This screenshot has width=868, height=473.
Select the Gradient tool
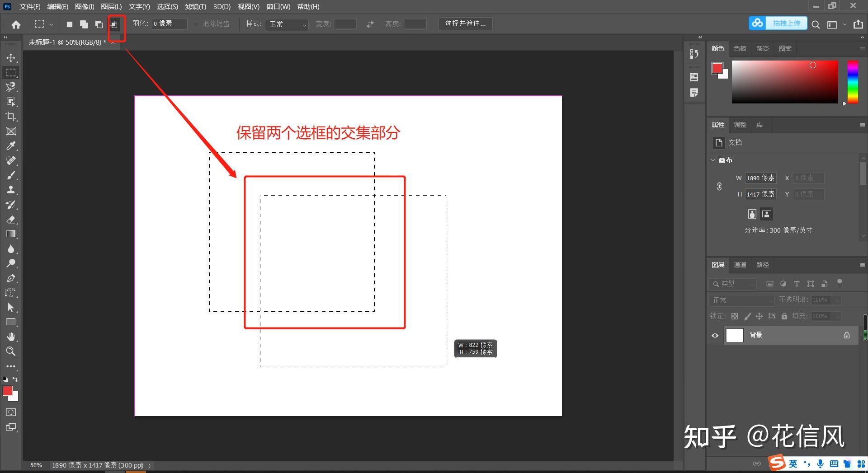click(11, 234)
